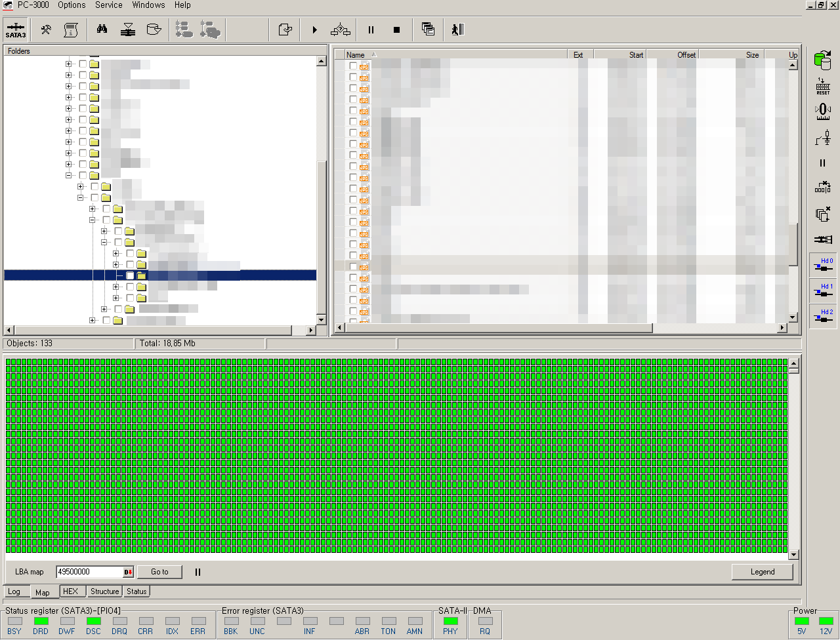Click the pause button beside Go to
840x640 pixels.
[x=198, y=572]
